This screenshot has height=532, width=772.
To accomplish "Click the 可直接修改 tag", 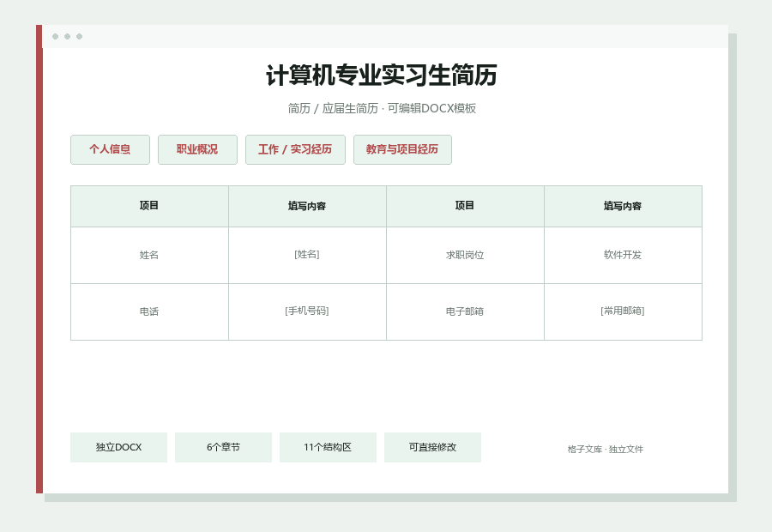I will 433,447.
